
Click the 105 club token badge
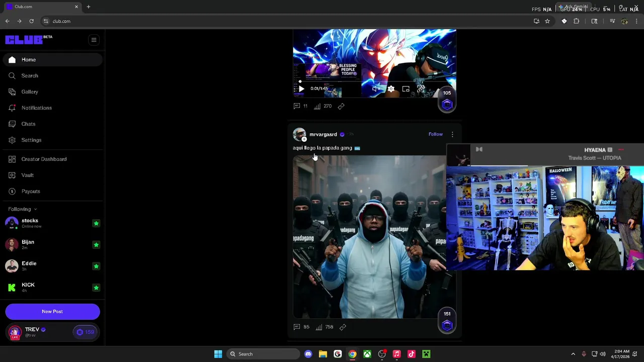click(x=447, y=101)
